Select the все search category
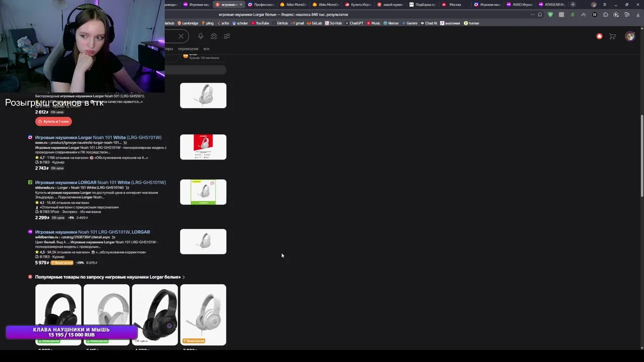The image size is (644, 362). click(206, 49)
